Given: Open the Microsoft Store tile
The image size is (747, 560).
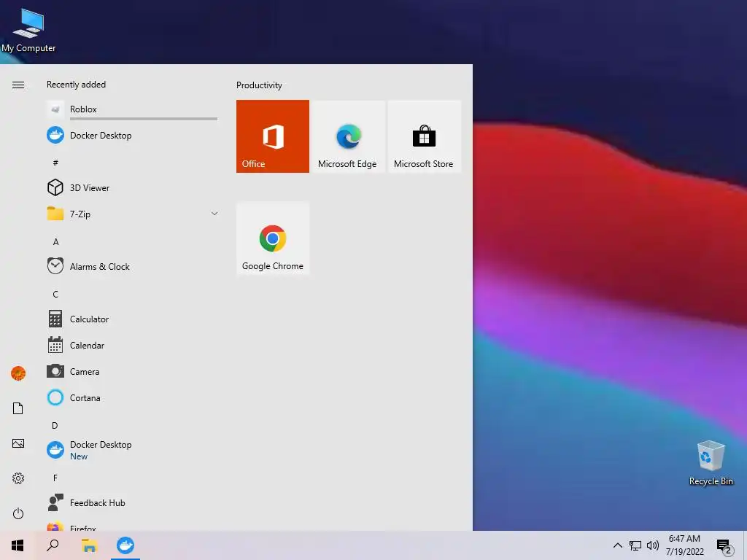Looking at the screenshot, I should tap(424, 136).
